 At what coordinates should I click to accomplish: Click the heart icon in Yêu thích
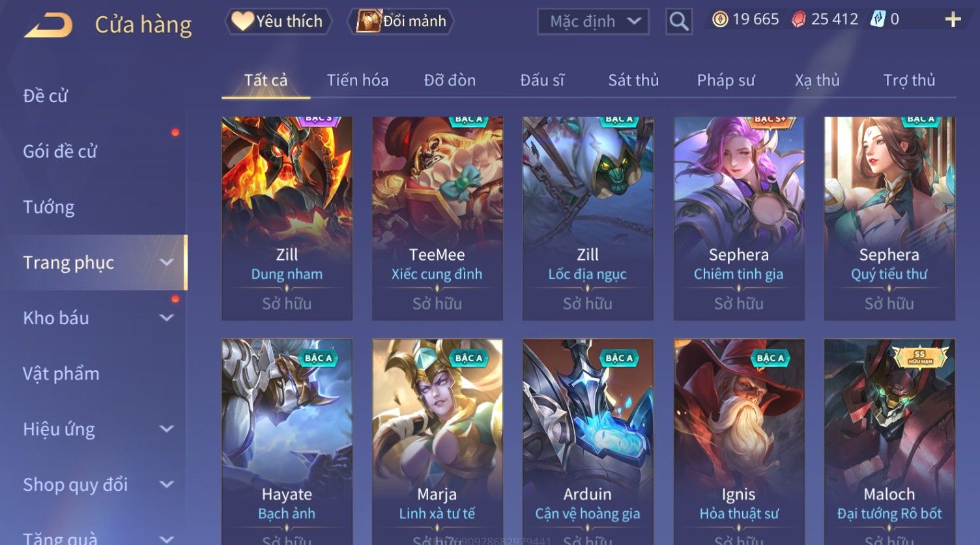[x=242, y=21]
